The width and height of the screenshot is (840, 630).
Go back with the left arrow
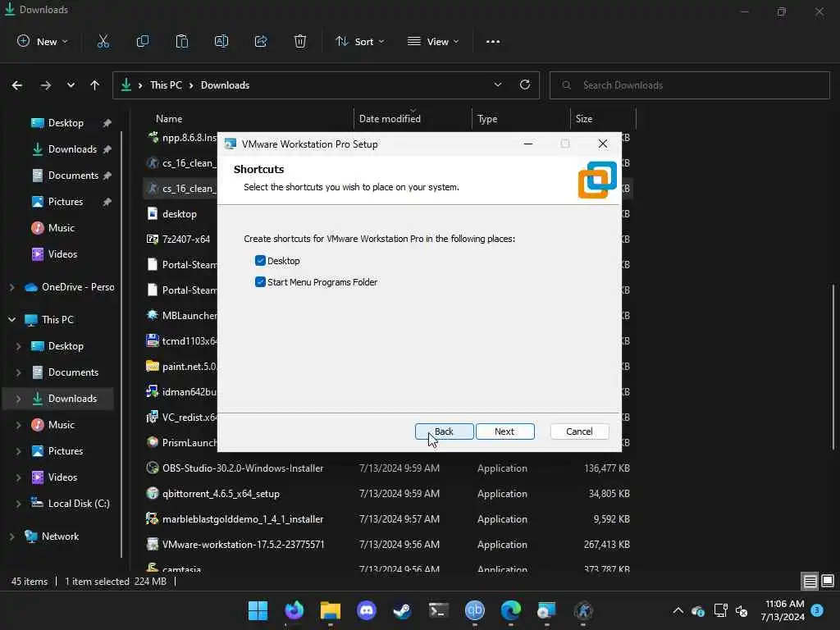tap(17, 85)
